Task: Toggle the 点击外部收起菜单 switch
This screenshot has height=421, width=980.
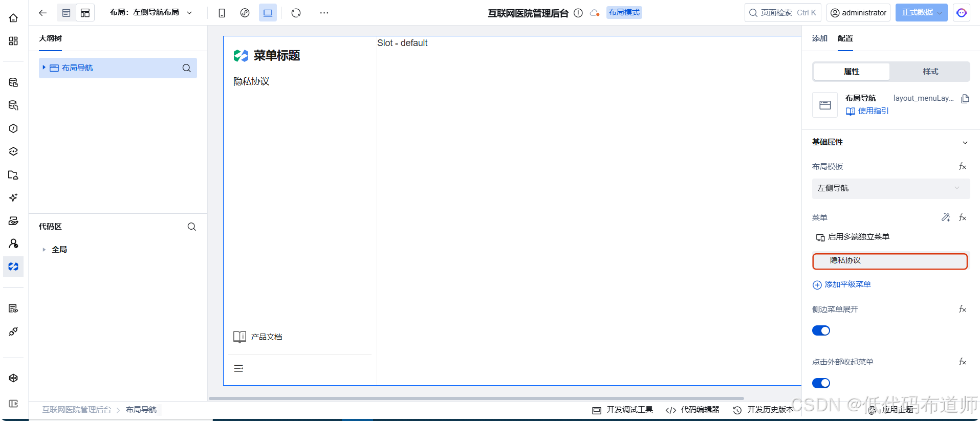Action: point(821,383)
